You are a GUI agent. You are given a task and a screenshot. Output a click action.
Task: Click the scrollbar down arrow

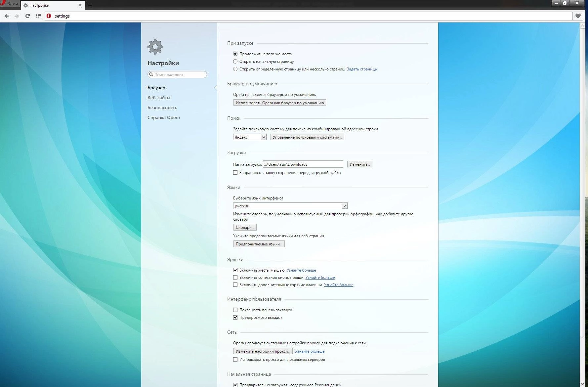click(x=583, y=384)
